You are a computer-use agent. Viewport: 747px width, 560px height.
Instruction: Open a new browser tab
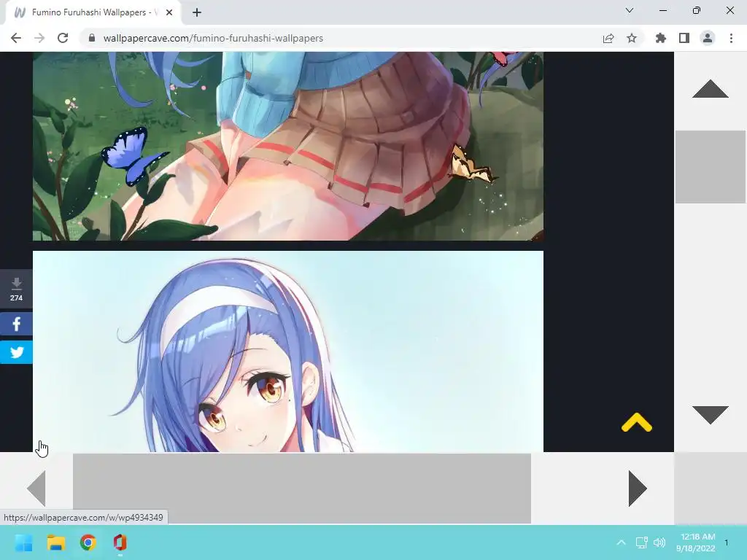(x=197, y=13)
